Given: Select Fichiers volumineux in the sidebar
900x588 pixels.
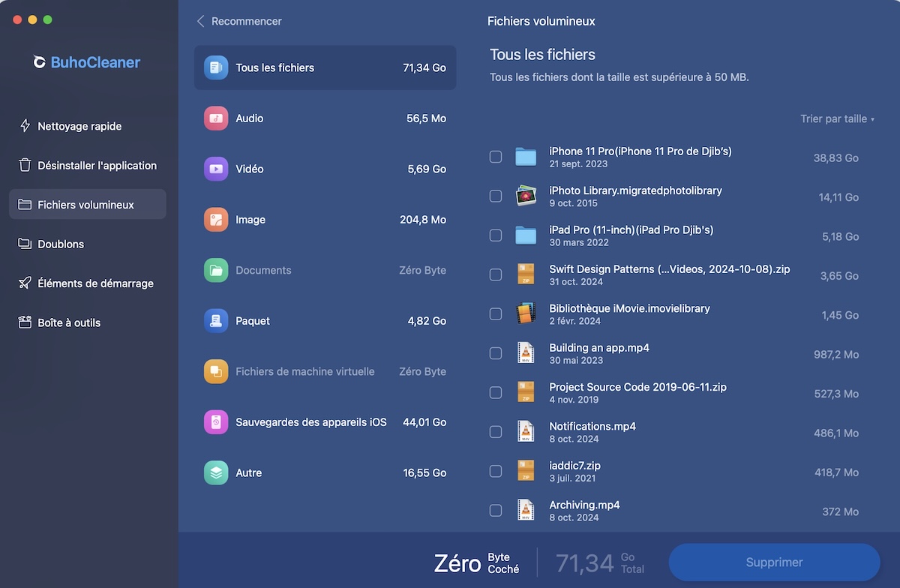Looking at the screenshot, I should 88,205.
